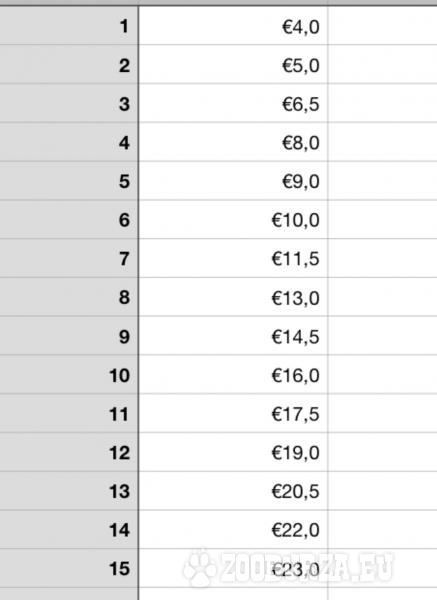Click the cell containing €6,5
Screen dimensions: 437x600
[x=233, y=103]
